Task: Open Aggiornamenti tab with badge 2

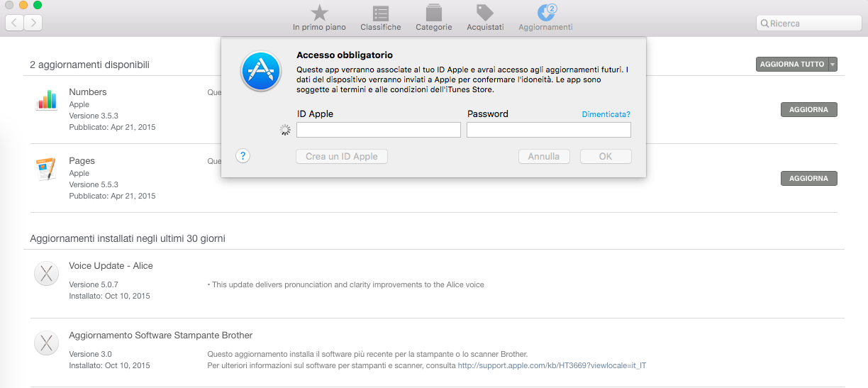Action: (545, 18)
